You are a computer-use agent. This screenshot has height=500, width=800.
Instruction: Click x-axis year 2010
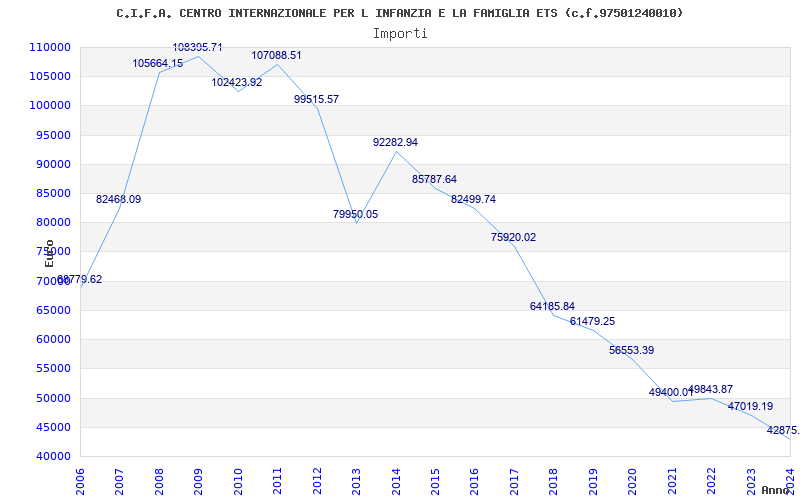pos(238,482)
